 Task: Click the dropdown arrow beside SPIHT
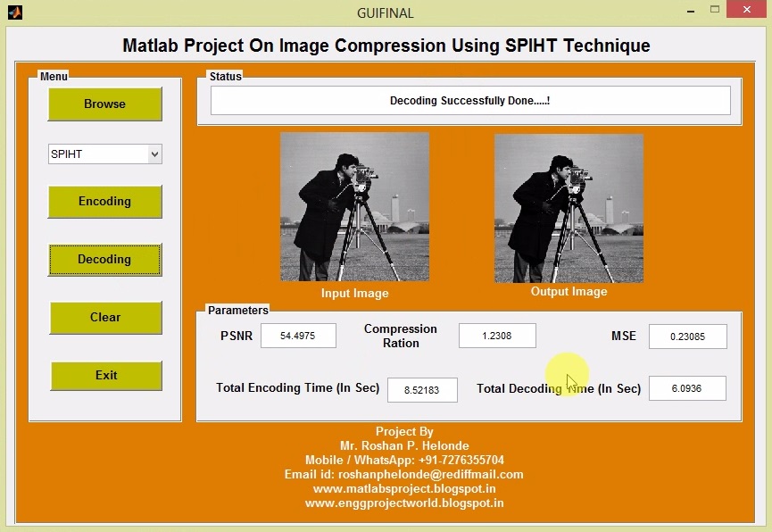154,154
